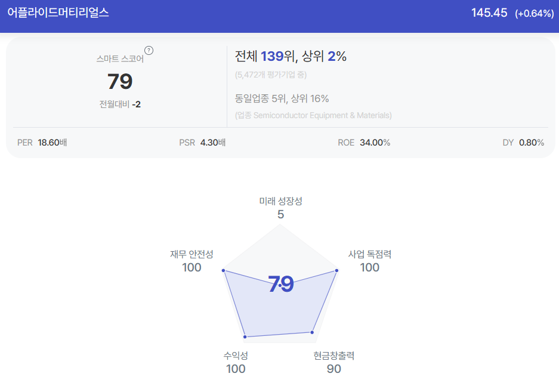Viewport: 559px width, 392px height.
Task: Click the 어플라이드머티리얼스 company title
Action: pyautogui.click(x=58, y=13)
